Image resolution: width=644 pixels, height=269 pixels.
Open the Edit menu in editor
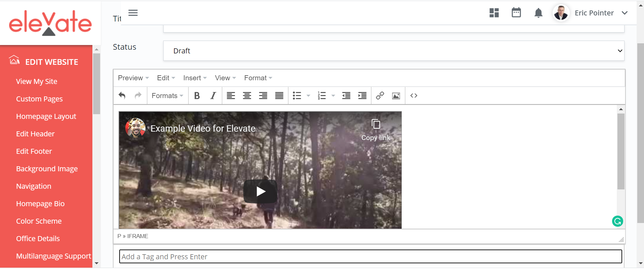(166, 78)
